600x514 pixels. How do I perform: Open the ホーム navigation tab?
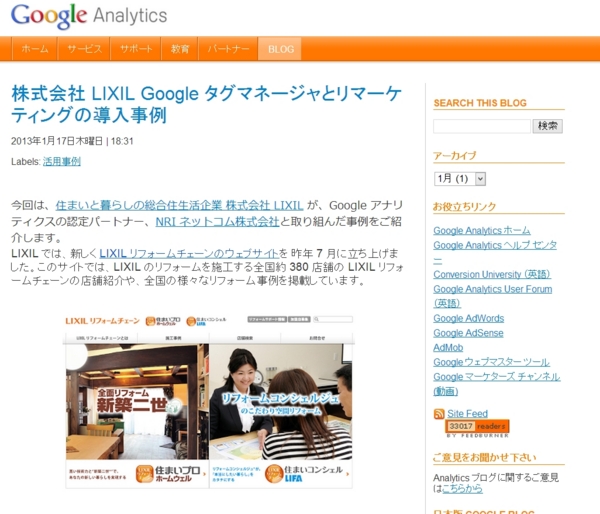tap(35, 49)
